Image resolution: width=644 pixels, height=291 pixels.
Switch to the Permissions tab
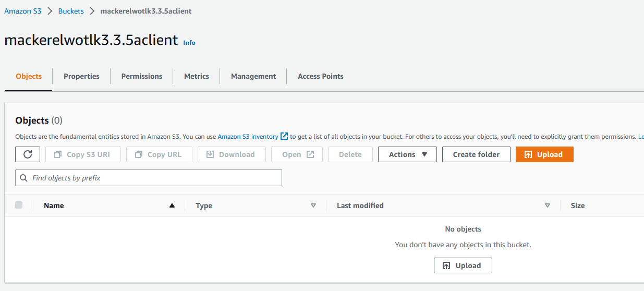pos(142,76)
